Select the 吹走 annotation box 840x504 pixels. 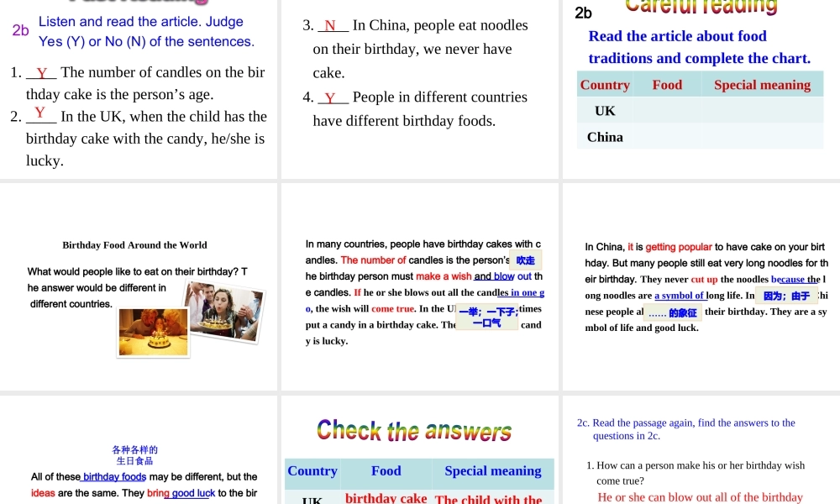tap(526, 261)
